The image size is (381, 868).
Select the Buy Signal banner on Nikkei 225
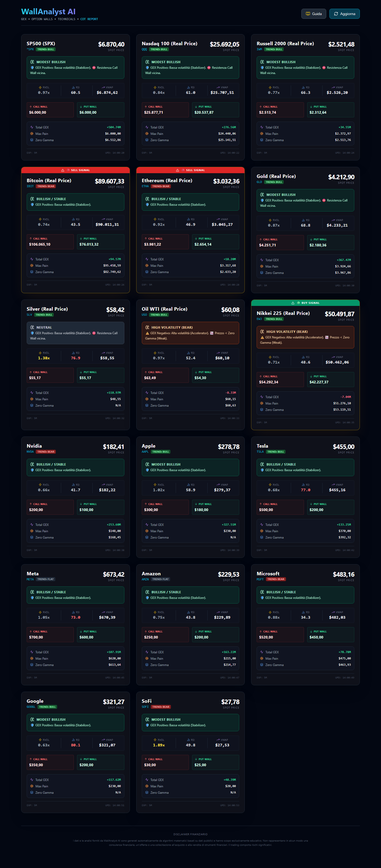point(305,303)
